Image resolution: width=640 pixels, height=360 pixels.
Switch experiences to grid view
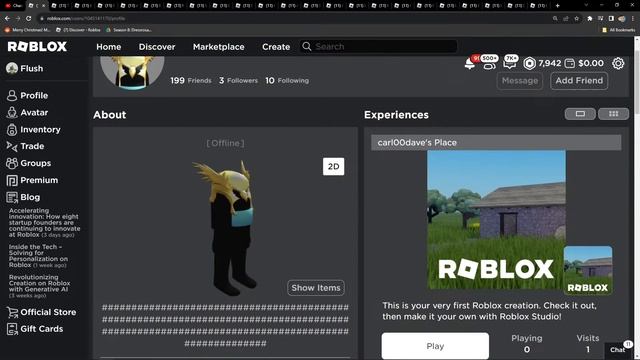coord(613,114)
